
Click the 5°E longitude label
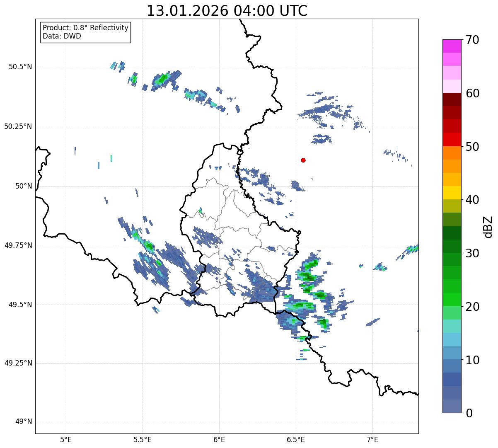coord(66,439)
